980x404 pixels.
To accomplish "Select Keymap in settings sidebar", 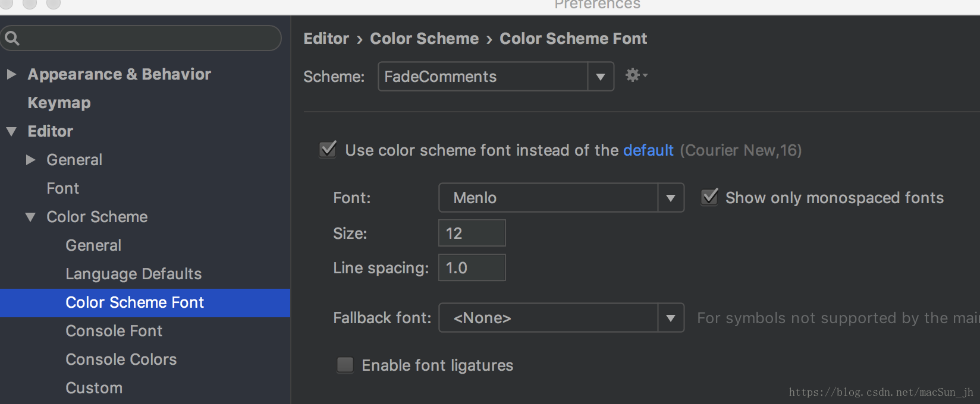I will click(59, 103).
